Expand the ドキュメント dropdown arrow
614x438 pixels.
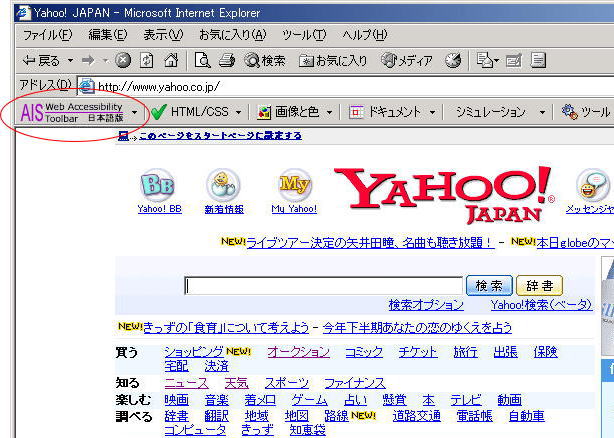[432, 113]
